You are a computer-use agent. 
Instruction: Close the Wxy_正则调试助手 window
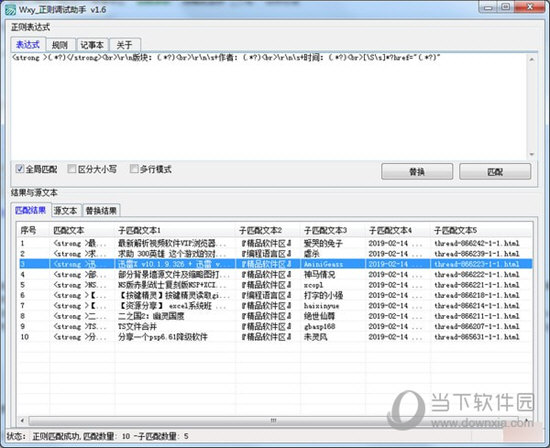tap(530, 7)
